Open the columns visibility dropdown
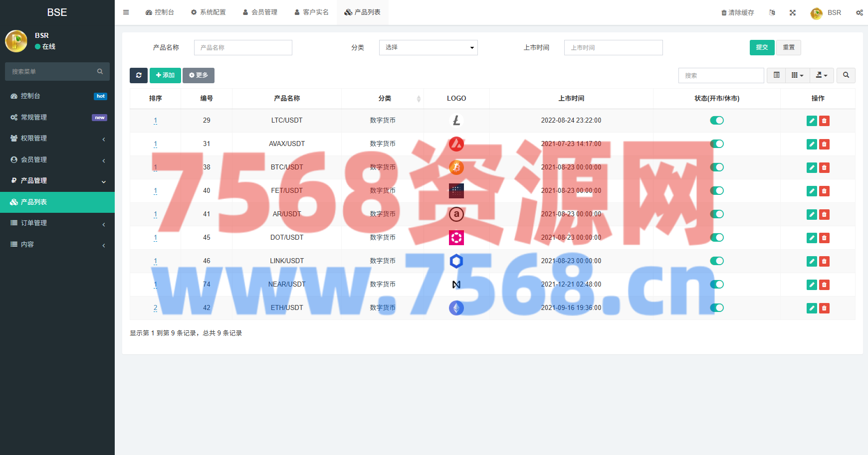 click(x=798, y=75)
